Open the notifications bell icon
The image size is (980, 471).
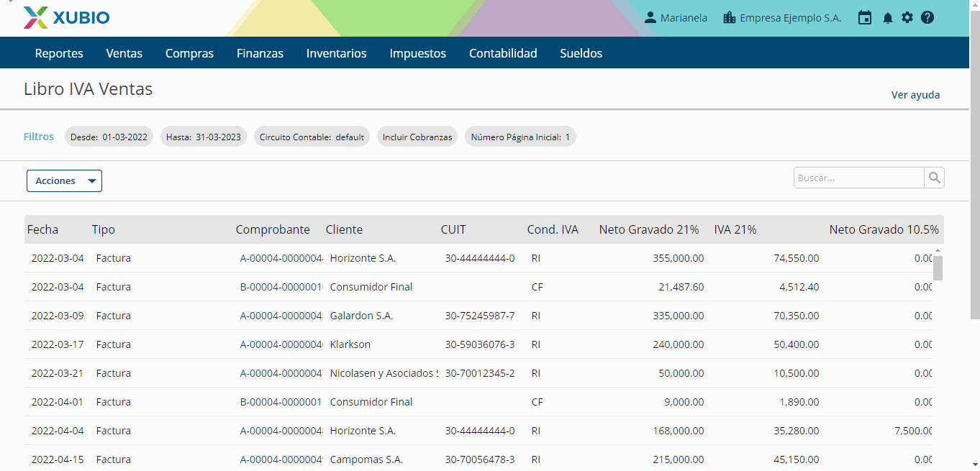888,18
